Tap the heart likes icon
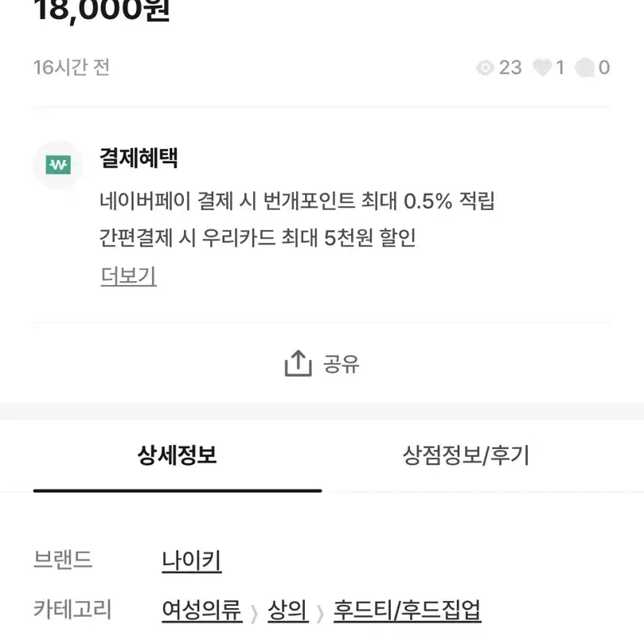This screenshot has width=644, height=644. click(x=542, y=68)
